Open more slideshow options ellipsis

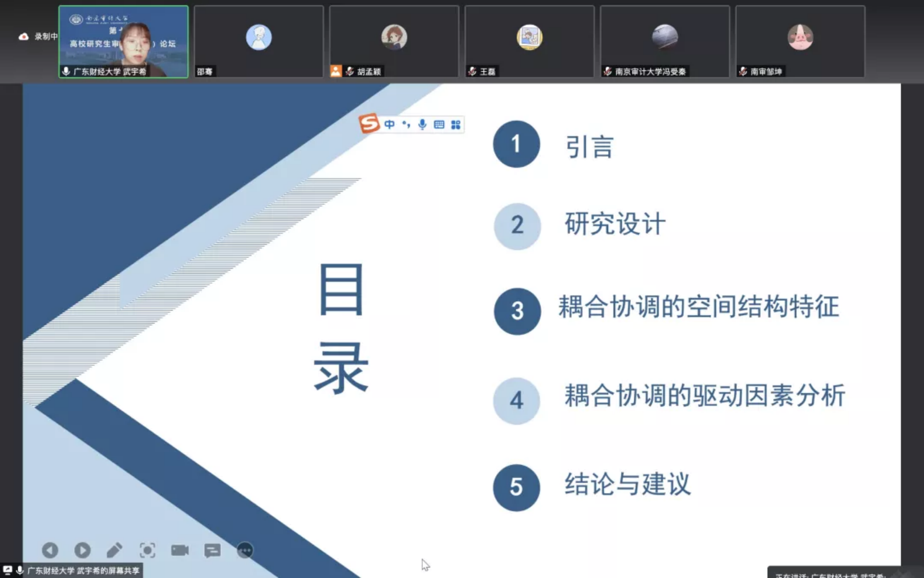245,550
